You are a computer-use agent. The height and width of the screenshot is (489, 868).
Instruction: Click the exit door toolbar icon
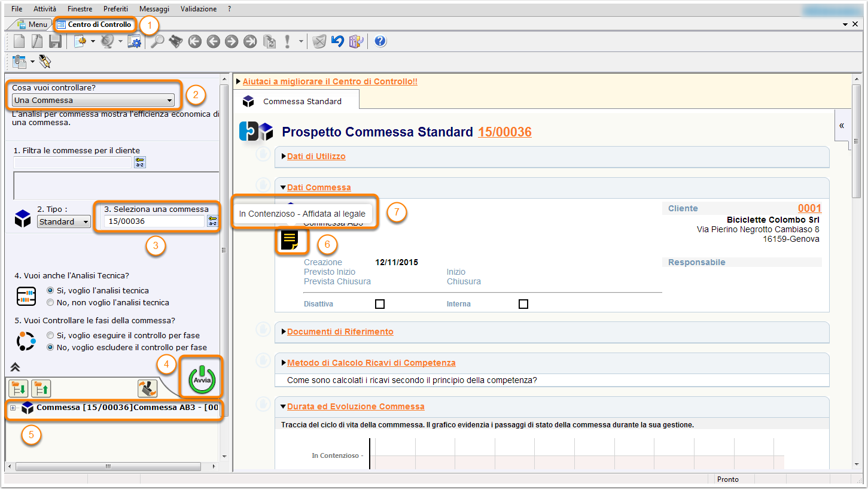coord(357,41)
